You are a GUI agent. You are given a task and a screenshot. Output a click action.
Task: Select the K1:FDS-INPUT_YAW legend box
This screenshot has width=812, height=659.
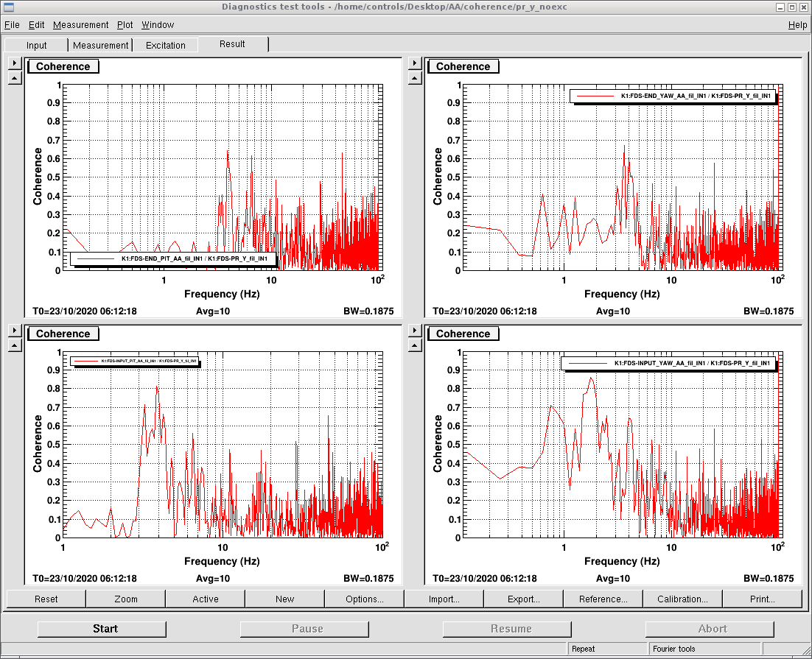click(x=668, y=364)
